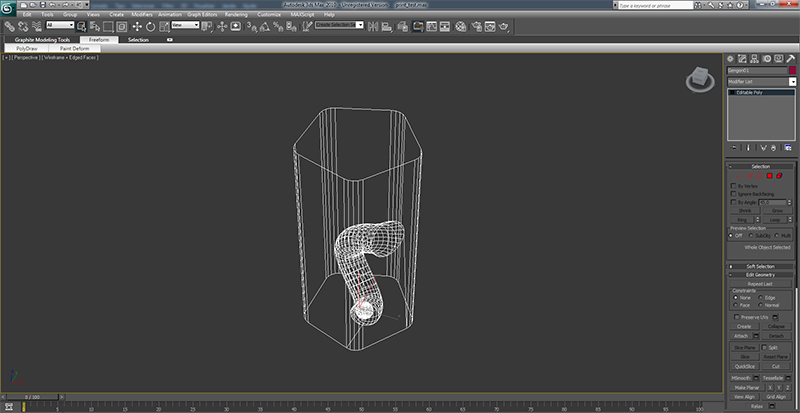The width and height of the screenshot is (800, 413).
Task: Open Render Setup icon
Action: [477, 27]
